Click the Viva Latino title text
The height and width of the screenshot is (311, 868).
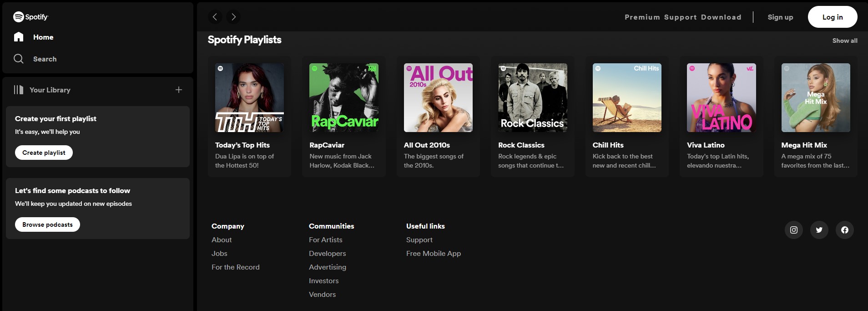[706, 145]
